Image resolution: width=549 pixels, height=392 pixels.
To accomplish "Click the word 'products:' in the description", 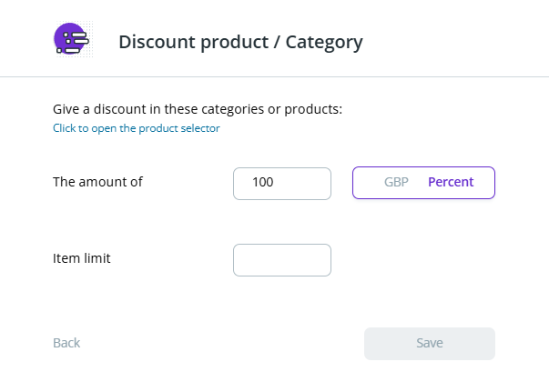I will [315, 109].
